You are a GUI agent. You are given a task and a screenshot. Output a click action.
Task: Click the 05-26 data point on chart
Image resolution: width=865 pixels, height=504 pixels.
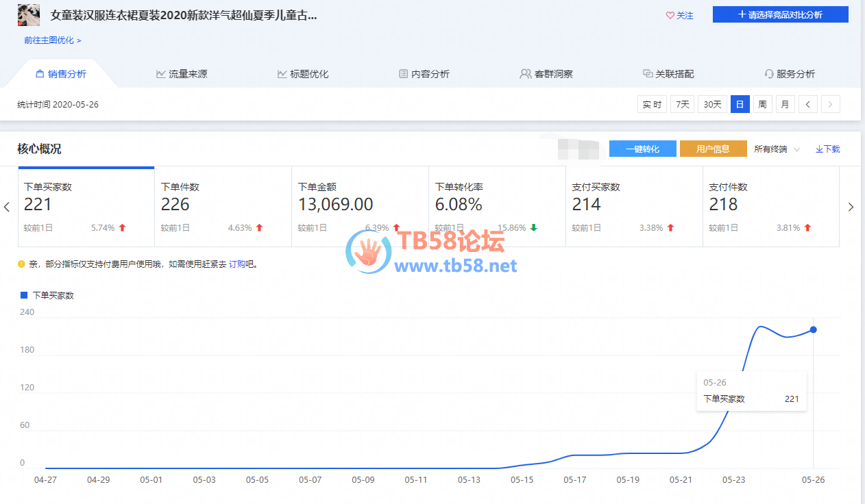point(813,329)
